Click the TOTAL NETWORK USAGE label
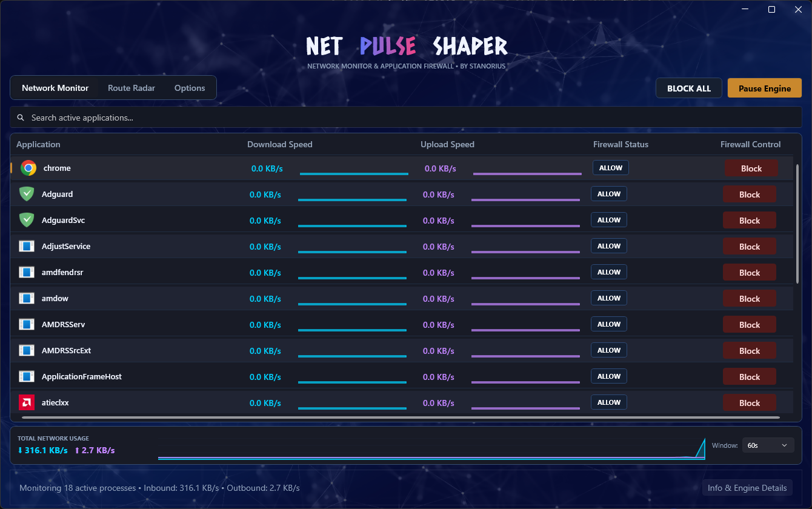 click(53, 438)
